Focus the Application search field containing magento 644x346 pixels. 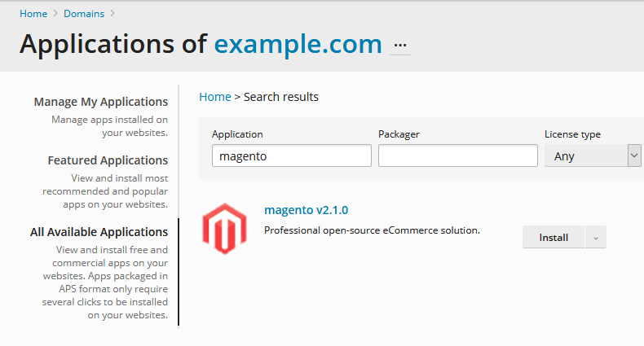click(x=292, y=155)
